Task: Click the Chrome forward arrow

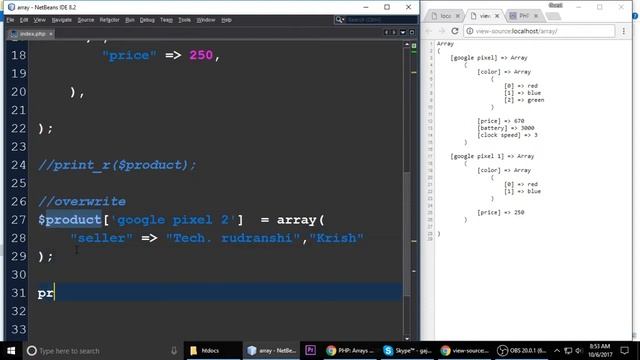Action: click(441, 31)
